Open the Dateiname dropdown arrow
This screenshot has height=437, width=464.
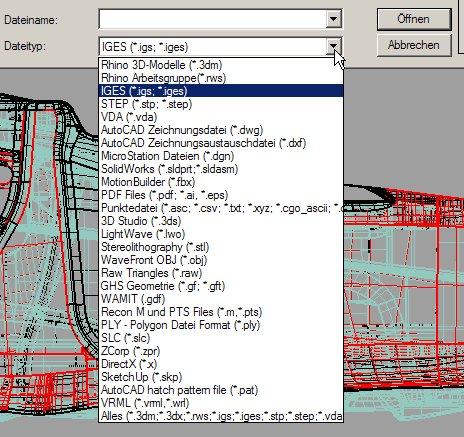[x=333, y=19]
